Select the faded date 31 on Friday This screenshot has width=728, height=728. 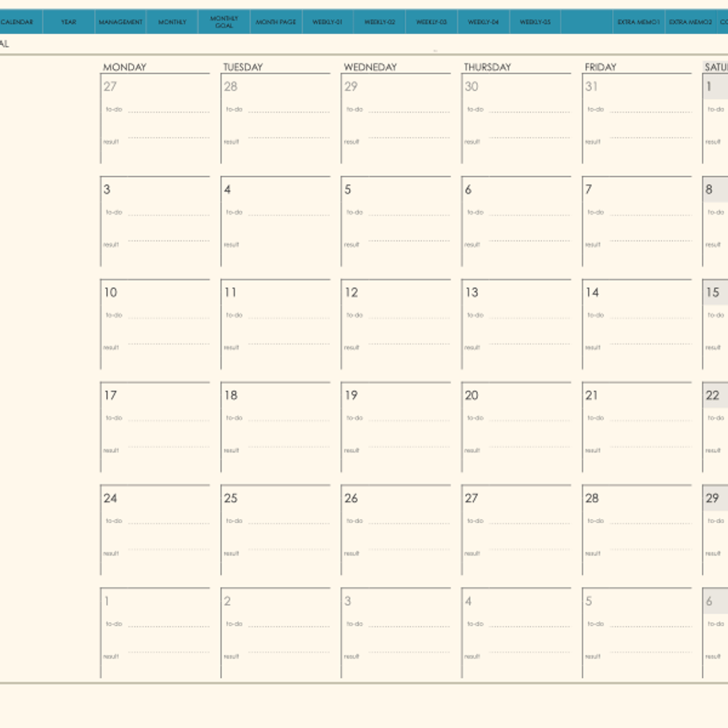coord(592,86)
